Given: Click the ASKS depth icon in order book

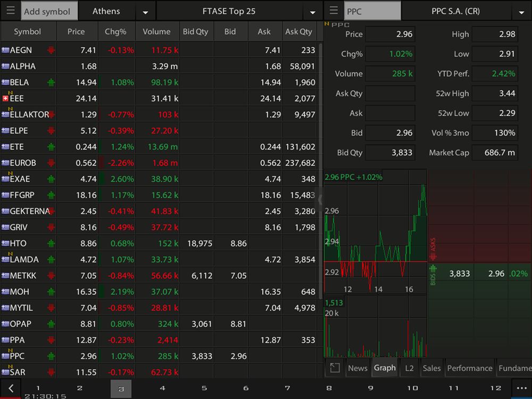Looking at the screenshot, I should (x=433, y=256).
